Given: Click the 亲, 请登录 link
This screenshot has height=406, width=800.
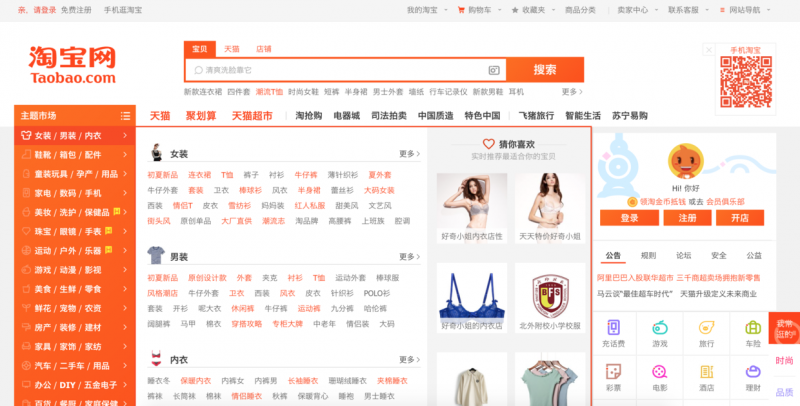Looking at the screenshot, I should coord(37,10).
